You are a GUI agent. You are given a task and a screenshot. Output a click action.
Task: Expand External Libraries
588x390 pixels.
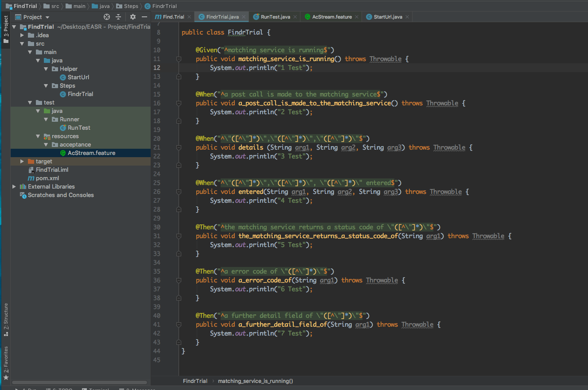[14, 186]
